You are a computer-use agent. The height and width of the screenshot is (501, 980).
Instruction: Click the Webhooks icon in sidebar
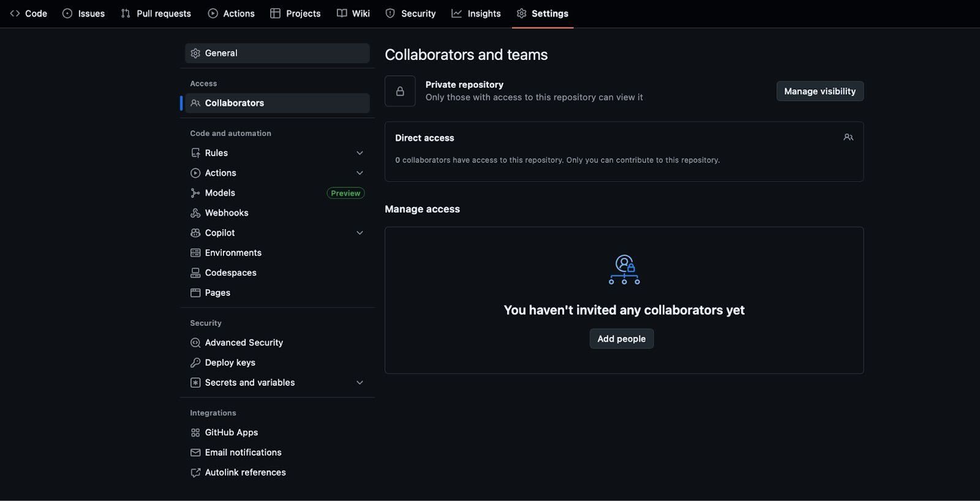point(195,213)
